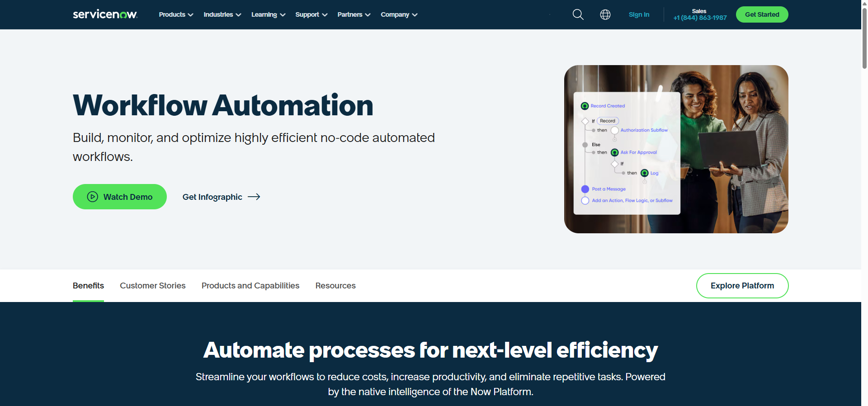868x406 pixels.
Task: Click the Get Started button
Action: [762, 14]
